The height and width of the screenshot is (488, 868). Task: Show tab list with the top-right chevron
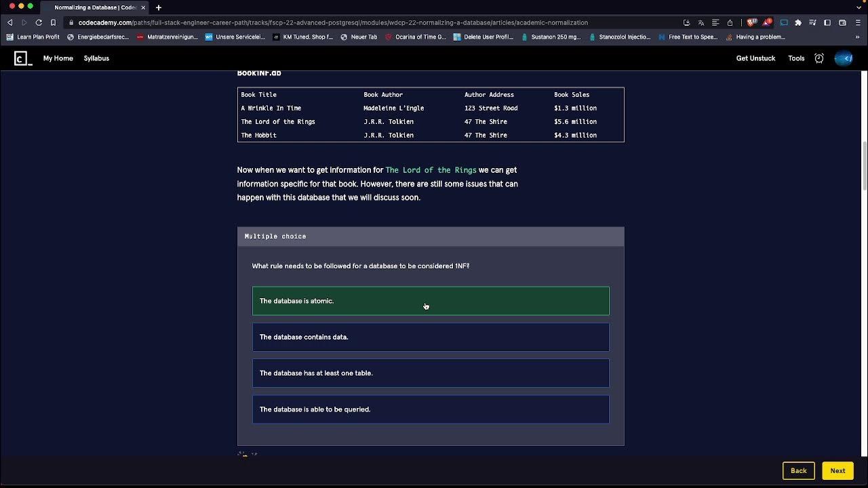coord(859,7)
